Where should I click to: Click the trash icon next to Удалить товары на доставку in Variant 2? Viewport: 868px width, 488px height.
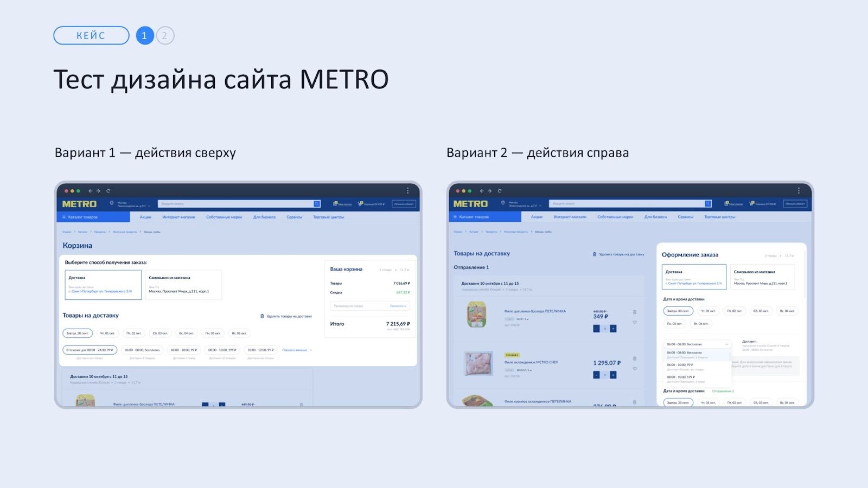click(595, 254)
